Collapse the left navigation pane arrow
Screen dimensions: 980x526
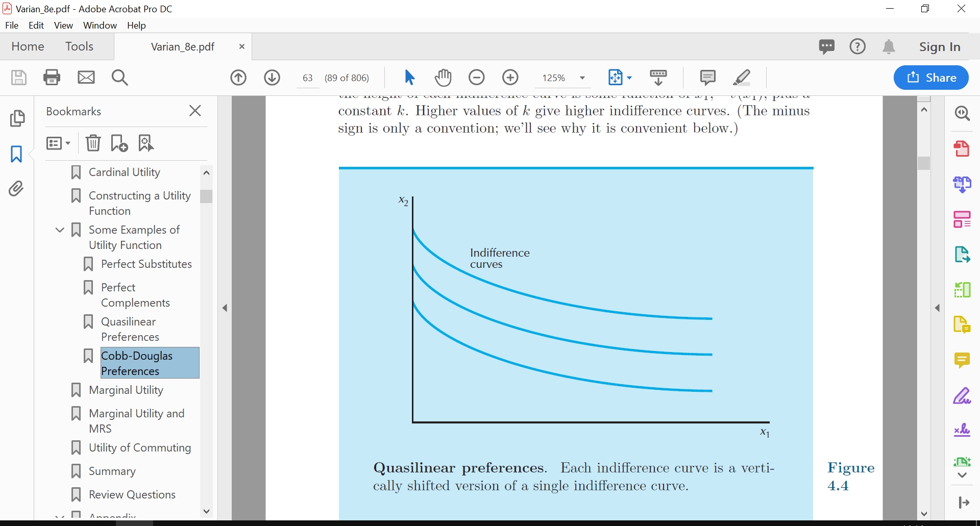[225, 308]
